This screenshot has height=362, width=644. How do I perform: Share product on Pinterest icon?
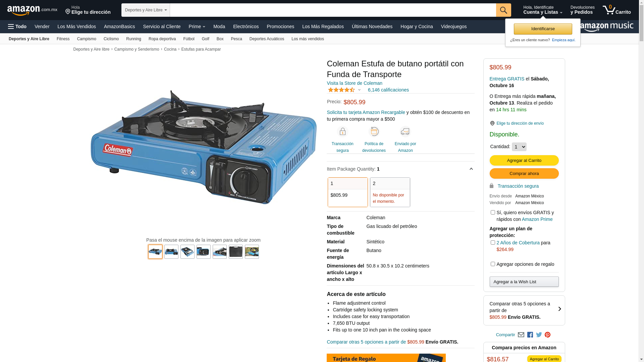[547, 335]
